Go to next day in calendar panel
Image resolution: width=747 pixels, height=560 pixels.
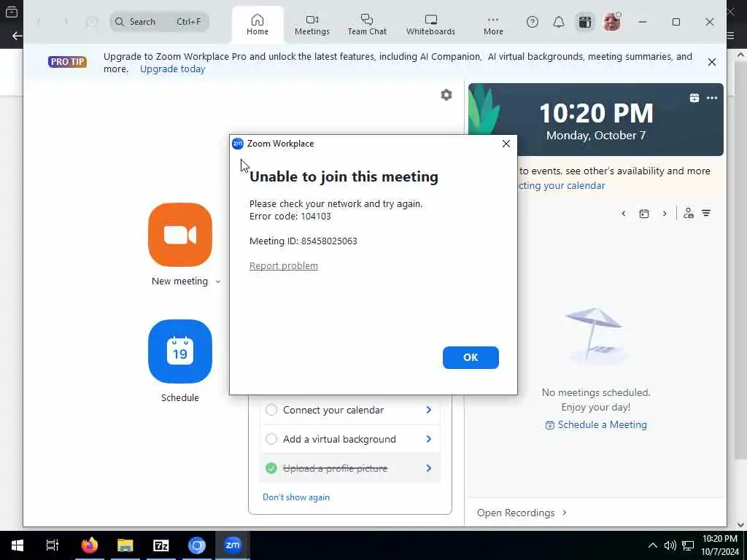tap(665, 214)
